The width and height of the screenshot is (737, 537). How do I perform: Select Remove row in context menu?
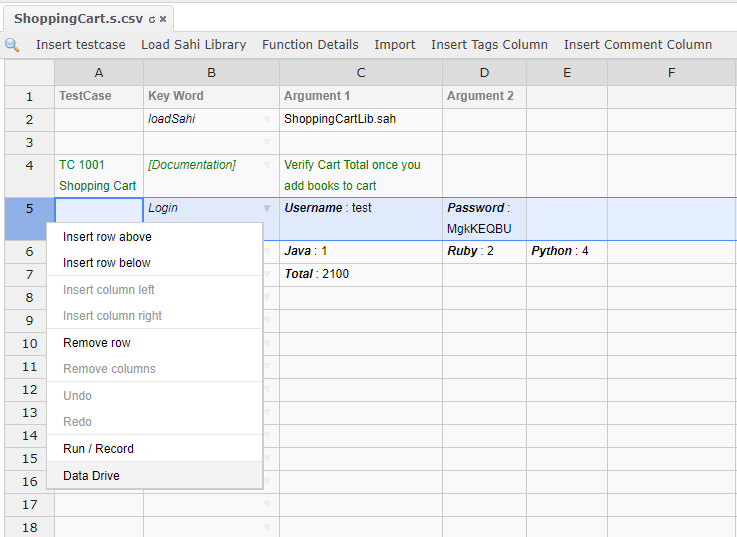tap(97, 343)
